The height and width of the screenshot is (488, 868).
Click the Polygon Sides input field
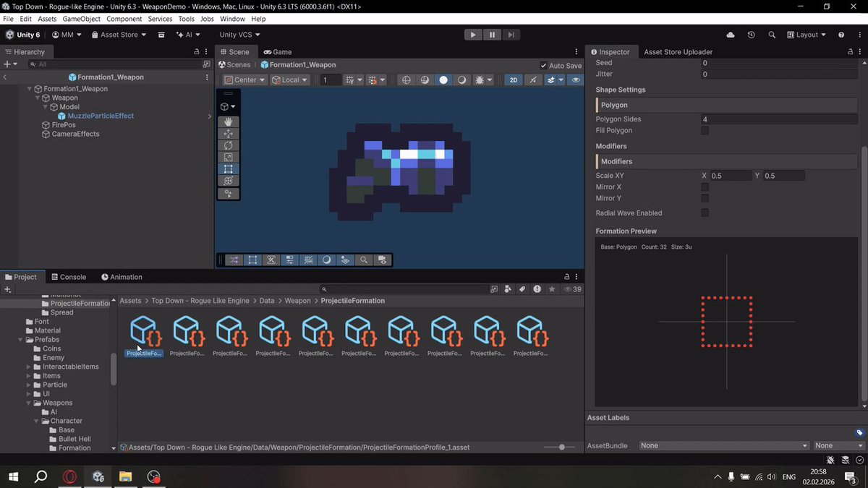[779, 119]
